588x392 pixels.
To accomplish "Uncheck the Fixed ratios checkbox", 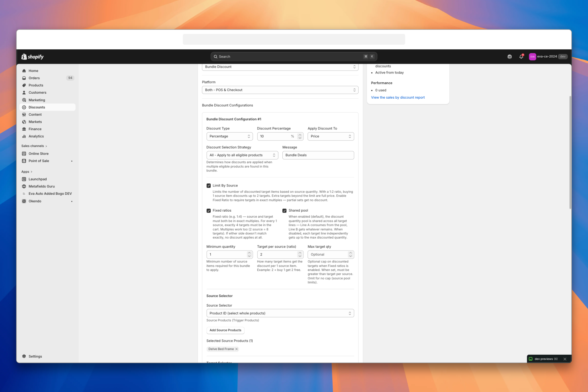I will [x=209, y=210].
